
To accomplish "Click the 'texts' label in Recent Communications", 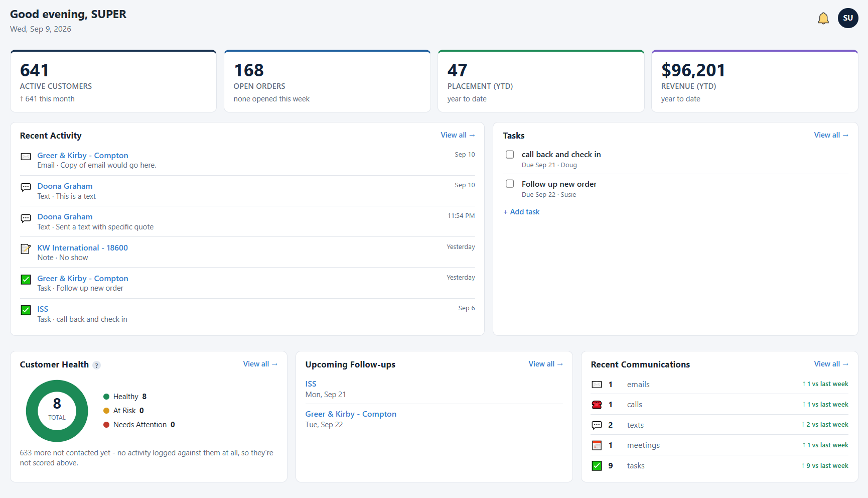I will pyautogui.click(x=635, y=425).
